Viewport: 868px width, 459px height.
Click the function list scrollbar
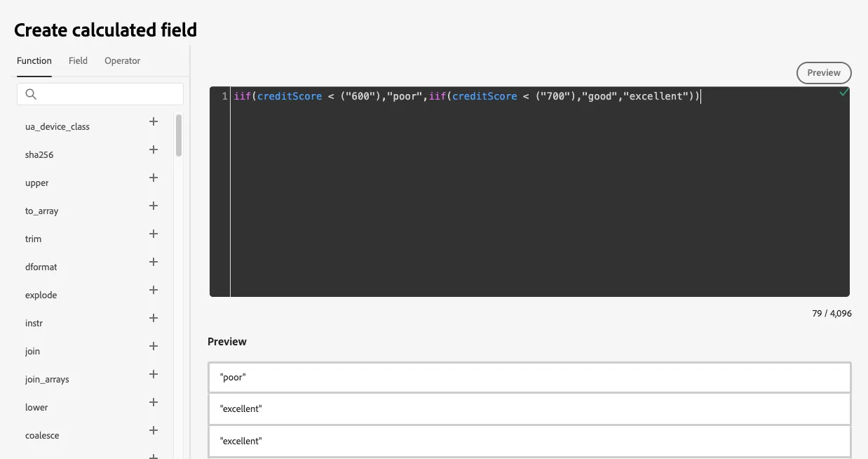tap(179, 135)
